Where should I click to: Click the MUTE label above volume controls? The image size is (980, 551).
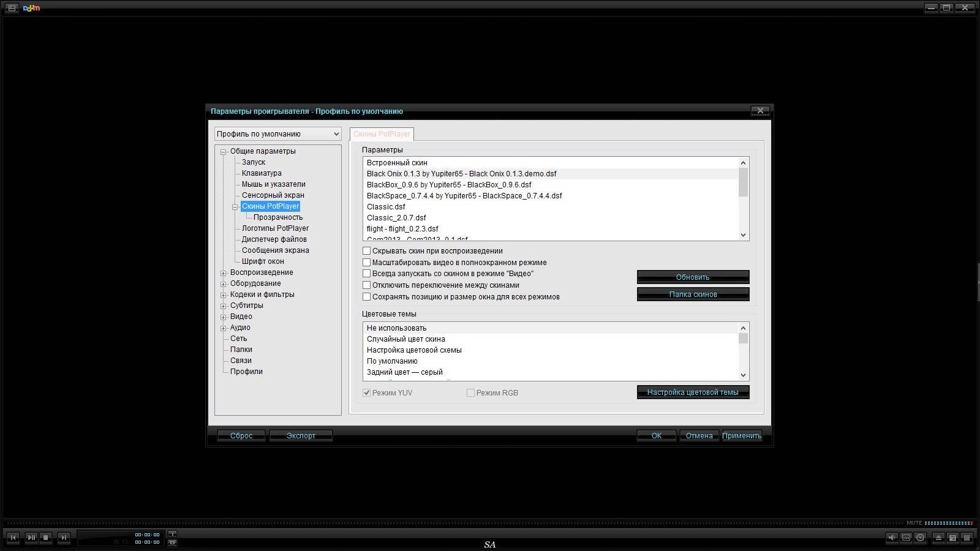click(914, 523)
